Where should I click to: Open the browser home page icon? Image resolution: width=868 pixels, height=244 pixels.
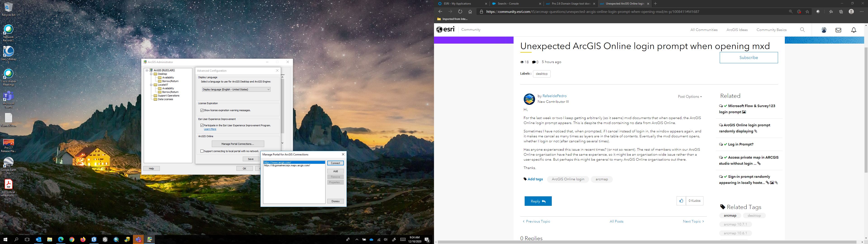tap(470, 12)
